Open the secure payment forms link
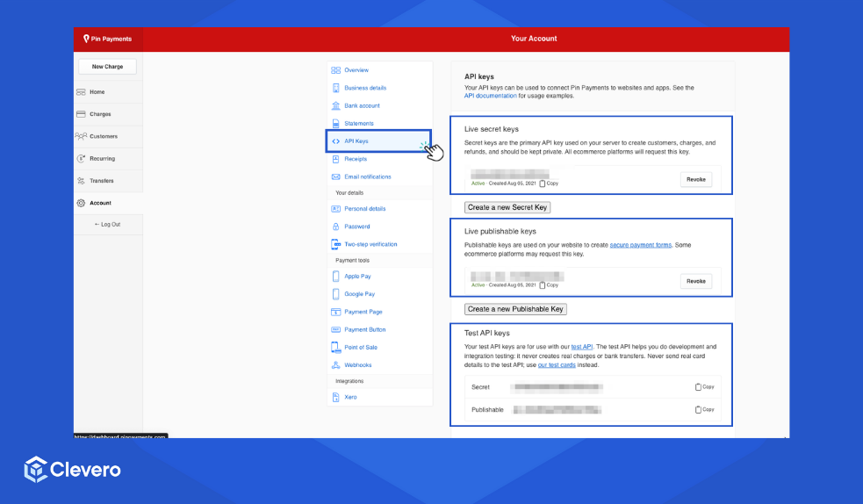863x504 pixels. 641,245
